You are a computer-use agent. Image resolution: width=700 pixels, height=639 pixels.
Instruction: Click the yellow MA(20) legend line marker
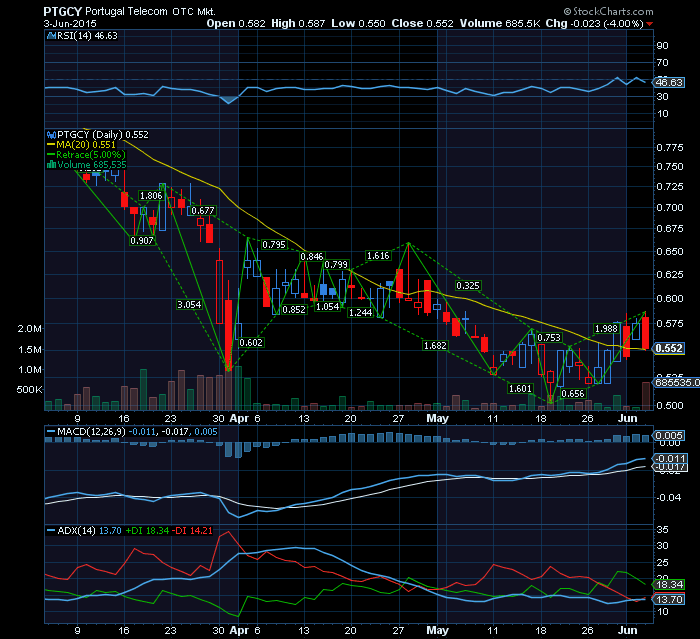pos(51,145)
